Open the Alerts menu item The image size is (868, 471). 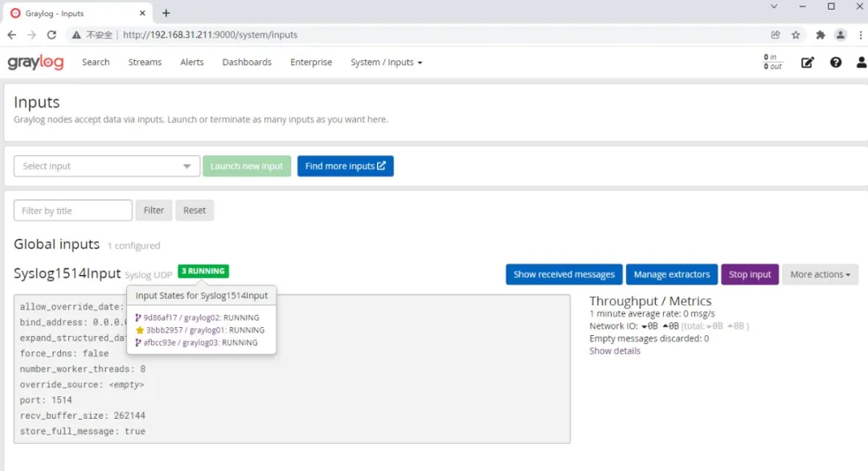point(192,62)
